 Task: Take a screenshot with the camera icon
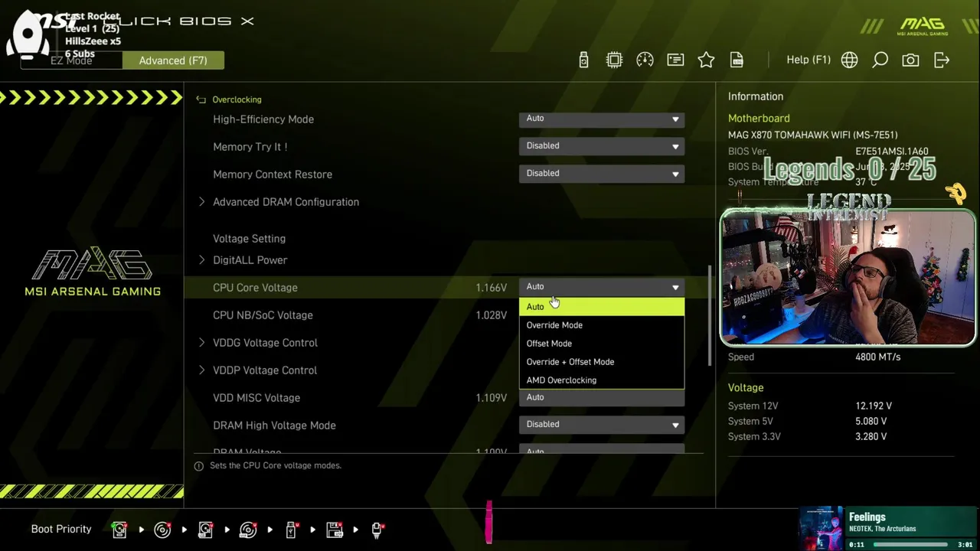910,60
